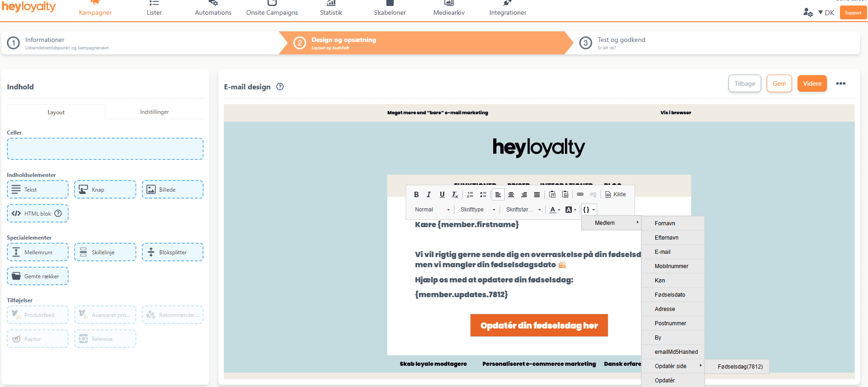Viewport: 868px width, 387px height.
Task: Align text to the right
Action: tap(524, 194)
